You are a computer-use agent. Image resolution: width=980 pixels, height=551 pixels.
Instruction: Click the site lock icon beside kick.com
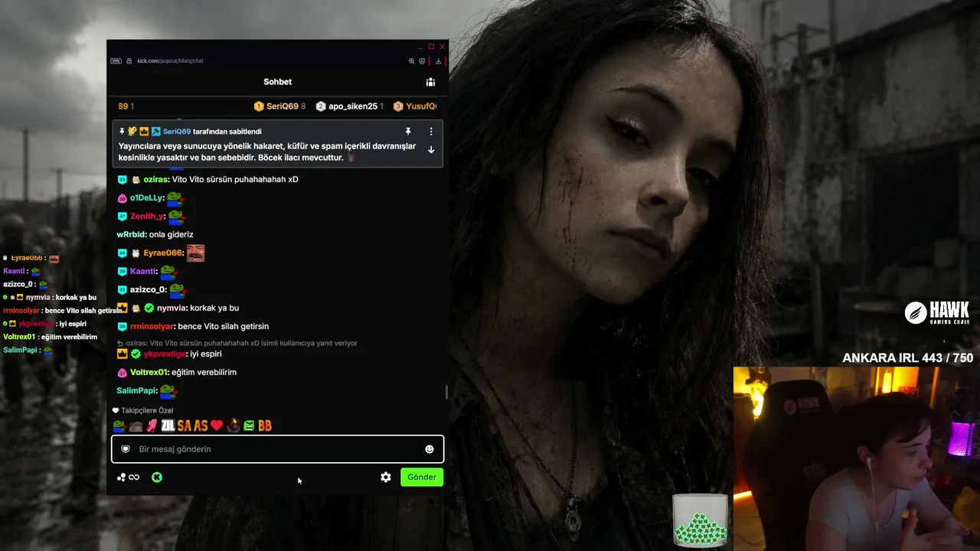[129, 61]
